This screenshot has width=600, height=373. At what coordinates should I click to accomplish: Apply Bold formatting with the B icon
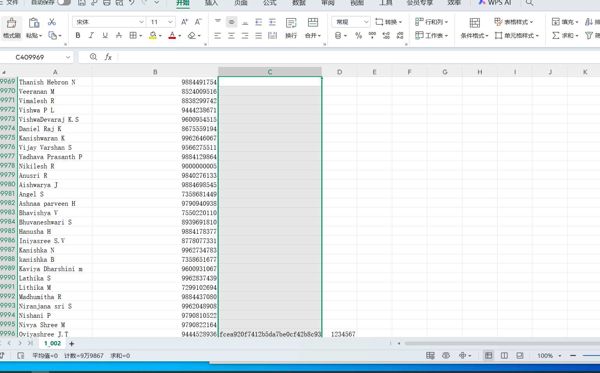[78, 36]
